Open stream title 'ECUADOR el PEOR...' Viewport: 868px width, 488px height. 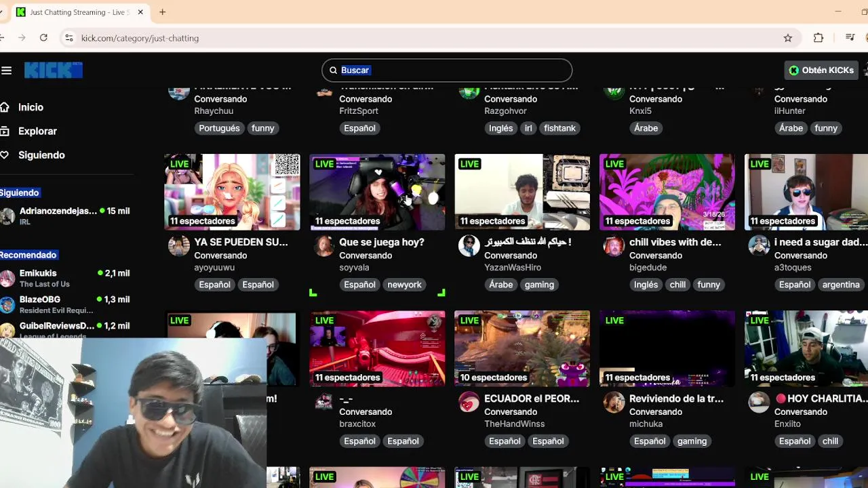coord(532,399)
